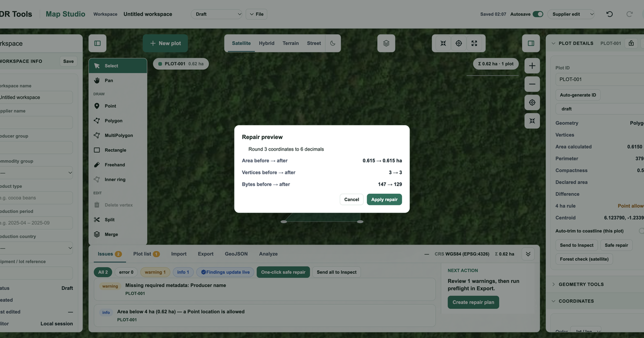Open the Import tab

click(179, 254)
